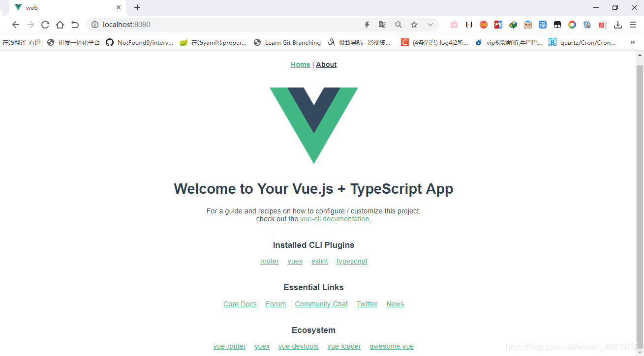This screenshot has height=356, width=644.
Task: Navigate to the About route link
Action: tap(326, 64)
